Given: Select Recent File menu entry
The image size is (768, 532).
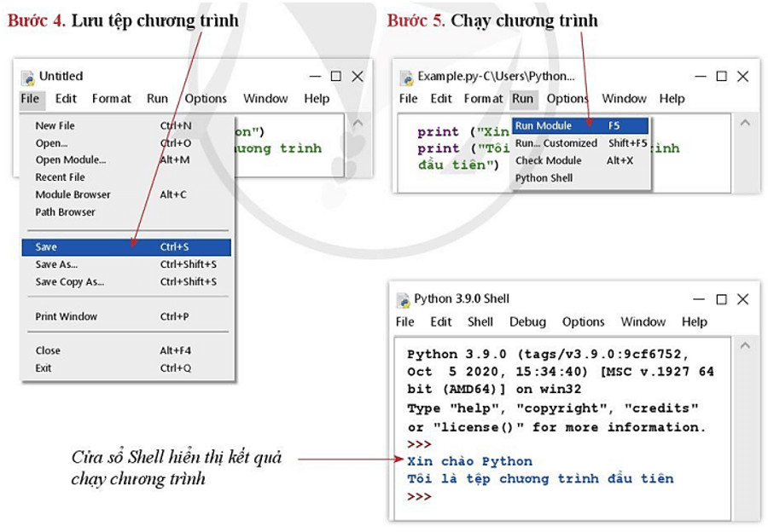Looking at the screenshot, I should pos(126,177).
